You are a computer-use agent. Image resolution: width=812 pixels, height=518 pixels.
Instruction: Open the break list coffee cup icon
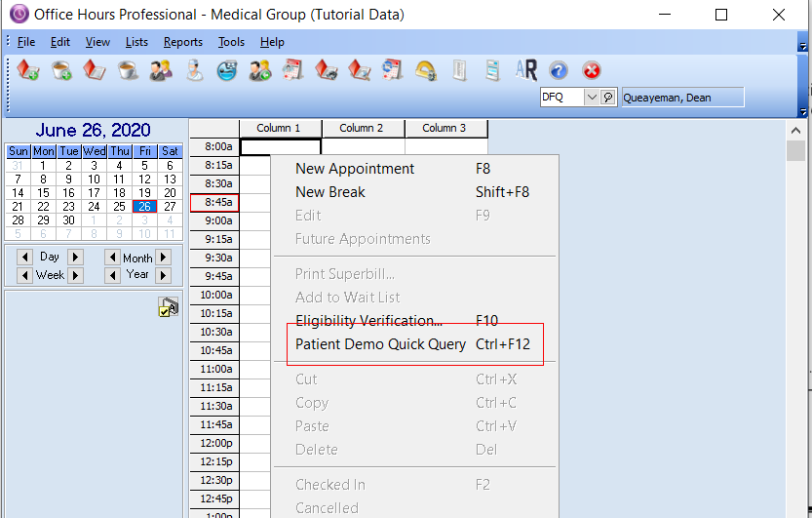point(128,70)
